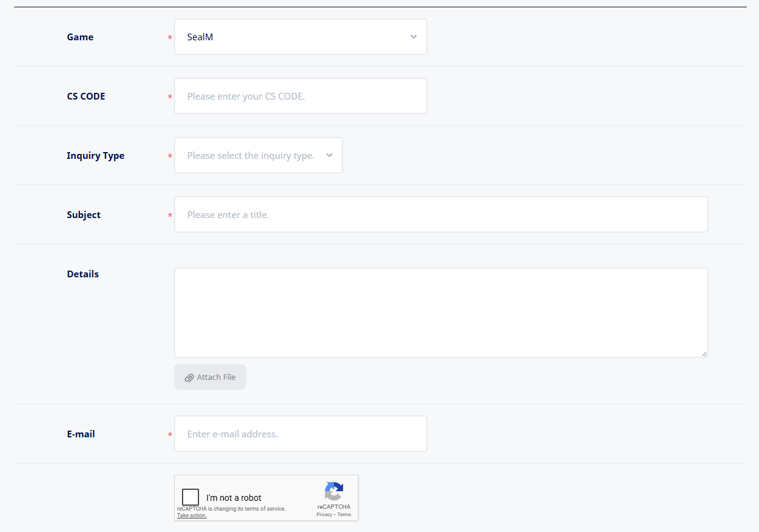The image size is (759, 532).
Task: Focus the Subject title input field
Action: click(x=441, y=215)
